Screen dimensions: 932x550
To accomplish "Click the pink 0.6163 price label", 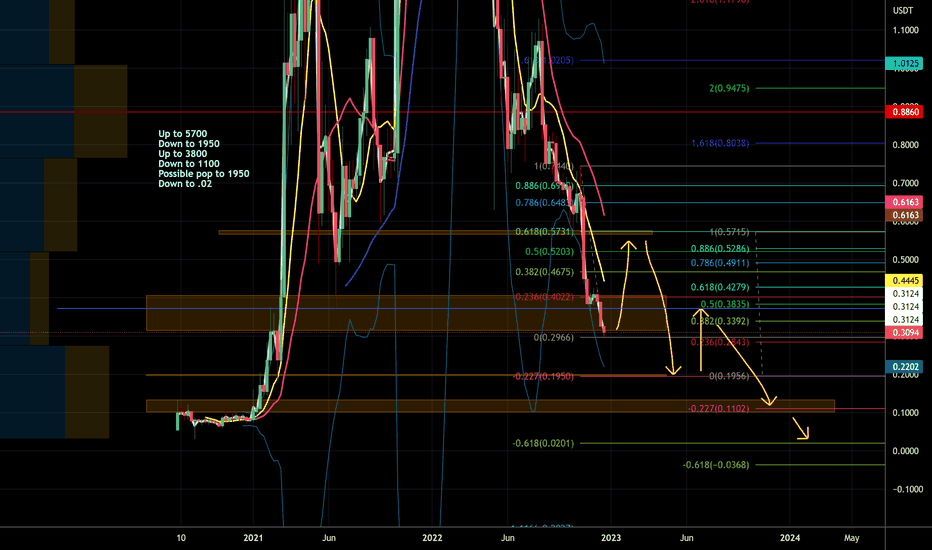I will (x=904, y=202).
